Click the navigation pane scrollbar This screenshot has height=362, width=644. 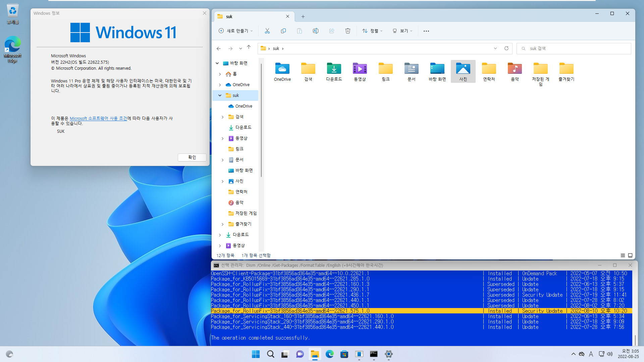pyautogui.click(x=261, y=121)
